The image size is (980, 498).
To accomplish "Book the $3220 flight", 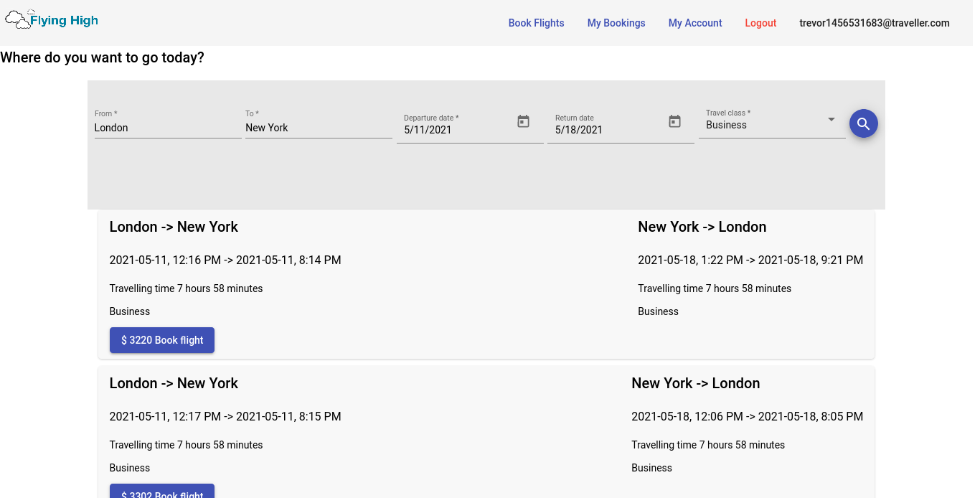I will point(162,340).
